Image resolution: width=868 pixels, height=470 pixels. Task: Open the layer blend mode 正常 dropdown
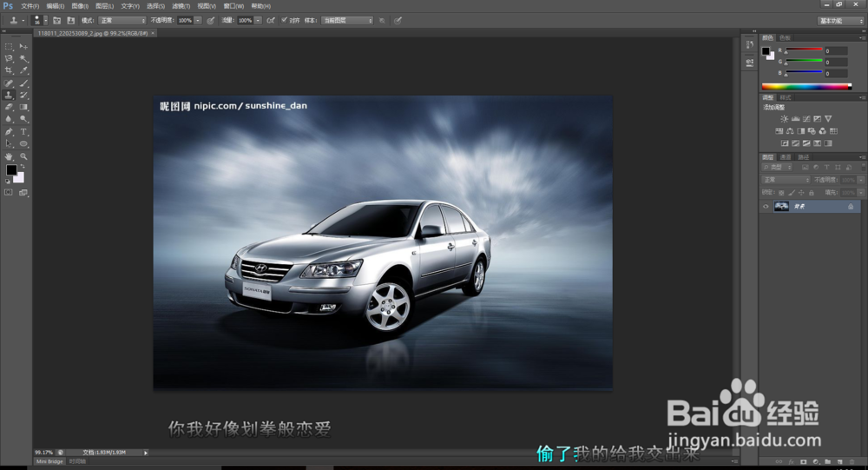tap(786, 180)
